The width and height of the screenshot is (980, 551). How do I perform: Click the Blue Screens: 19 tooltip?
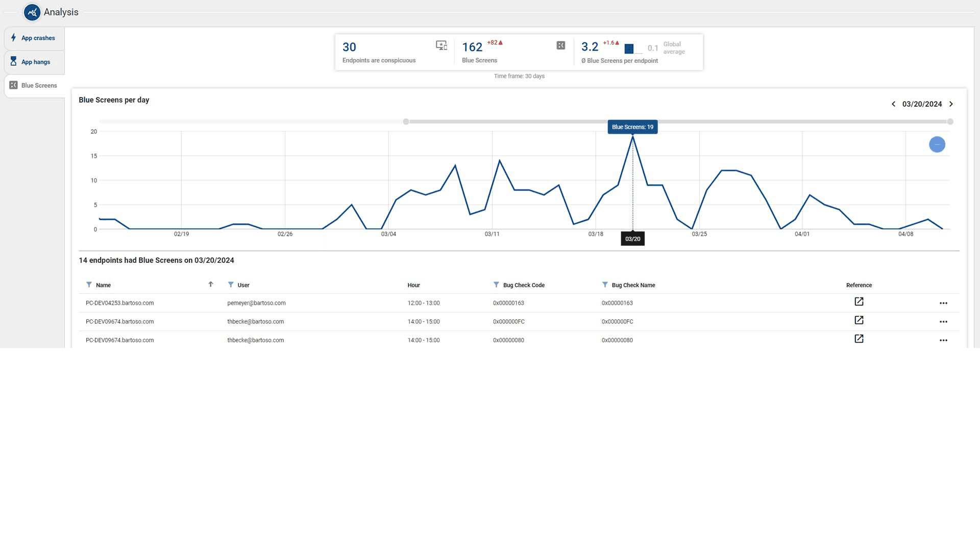point(632,127)
